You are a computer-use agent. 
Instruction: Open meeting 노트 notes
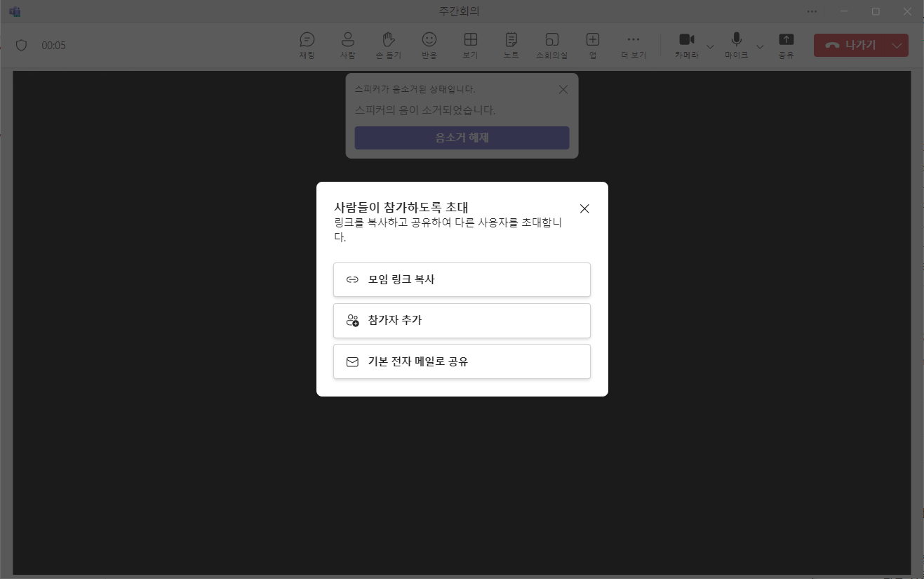click(x=510, y=45)
